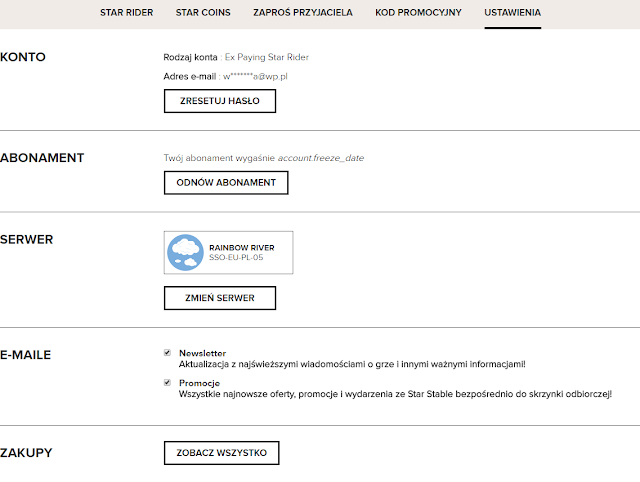Click the 'Ex Paying Star Rider' account type

[x=267, y=57]
